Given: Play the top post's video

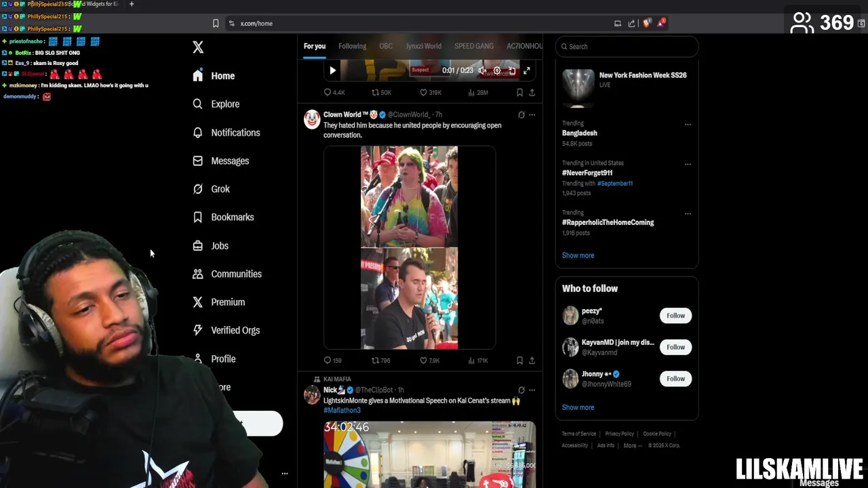Looking at the screenshot, I should tap(332, 70).
